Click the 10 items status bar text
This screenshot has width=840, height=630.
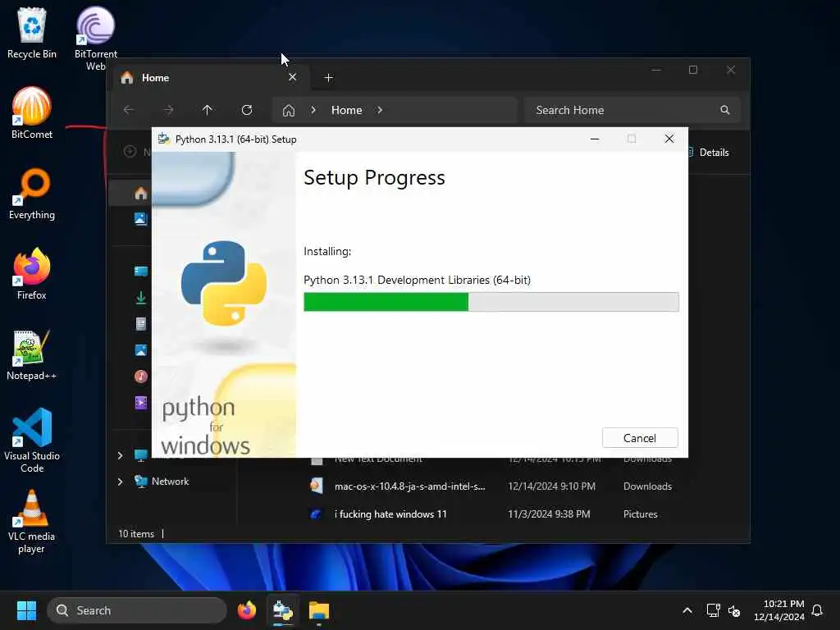coord(136,534)
